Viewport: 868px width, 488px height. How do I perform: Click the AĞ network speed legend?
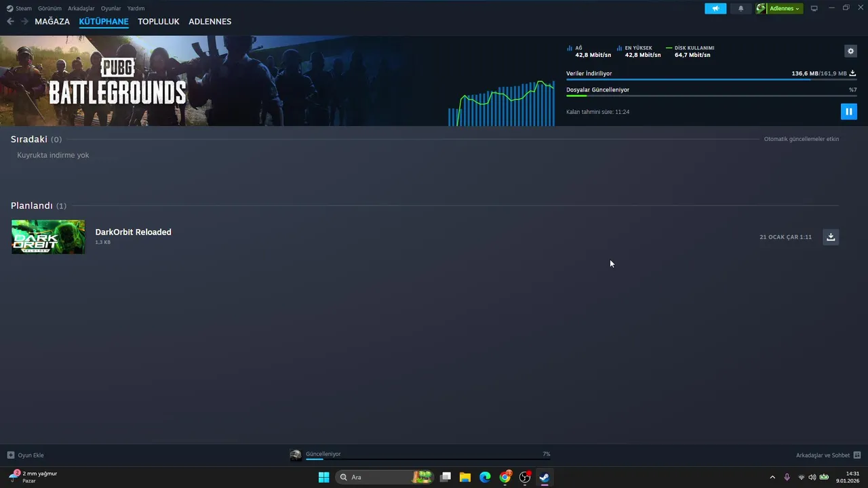(589, 52)
